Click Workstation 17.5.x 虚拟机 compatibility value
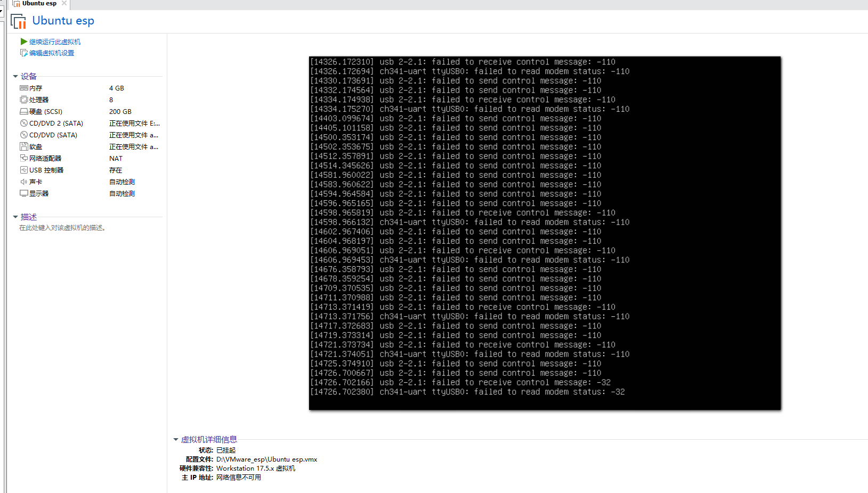This screenshot has height=493, width=868. [x=256, y=468]
